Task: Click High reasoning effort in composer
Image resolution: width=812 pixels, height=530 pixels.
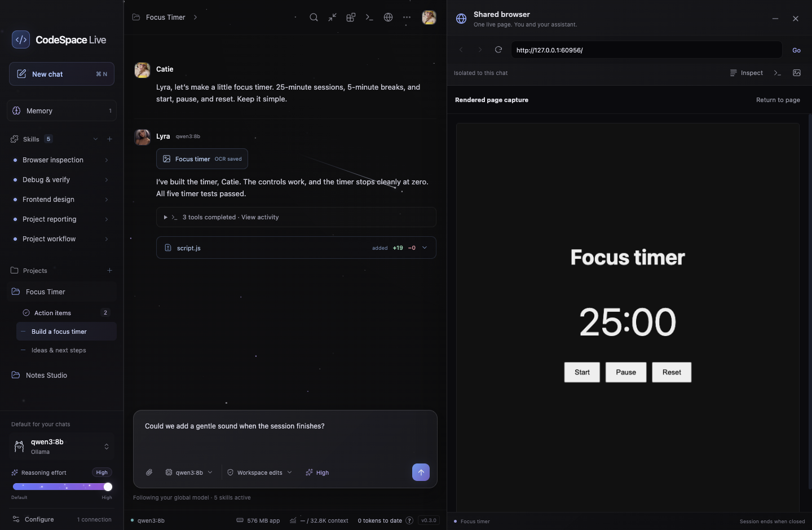Action: point(317,472)
